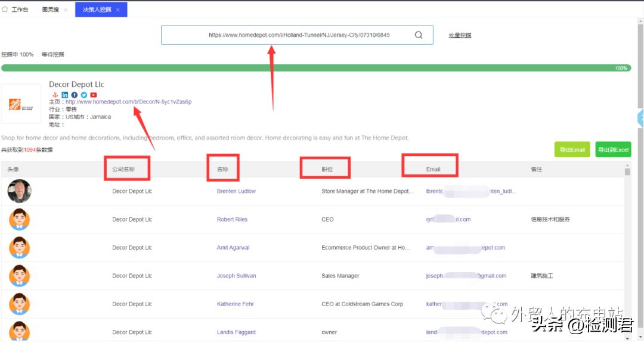644x343 pixels.
Task: Click the 信息技术和服务 remark cell
Action: 550,220
